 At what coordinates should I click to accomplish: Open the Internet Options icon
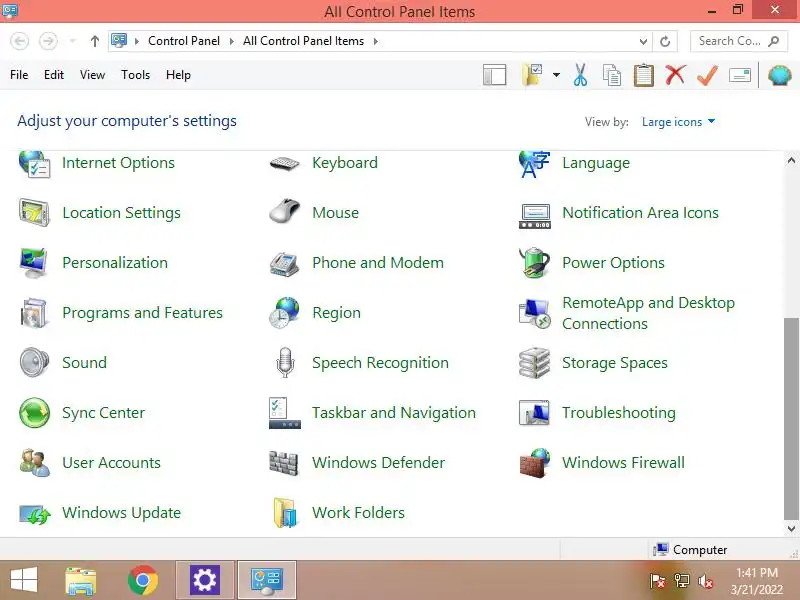click(34, 163)
